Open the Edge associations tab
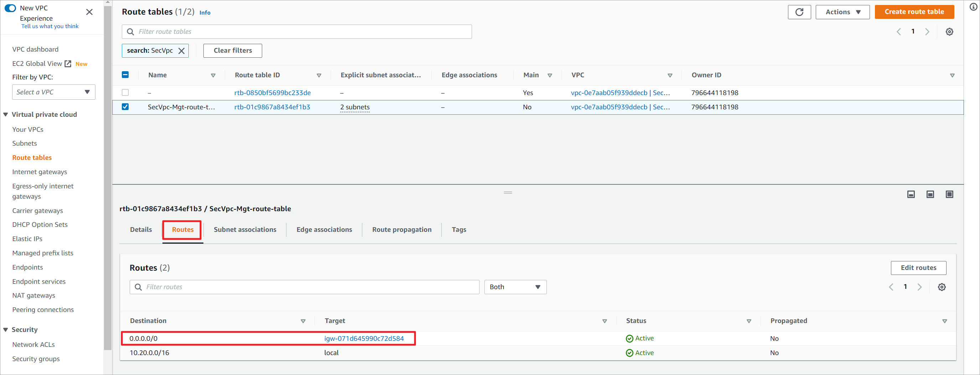Viewport: 980px width, 375px height. coord(324,230)
